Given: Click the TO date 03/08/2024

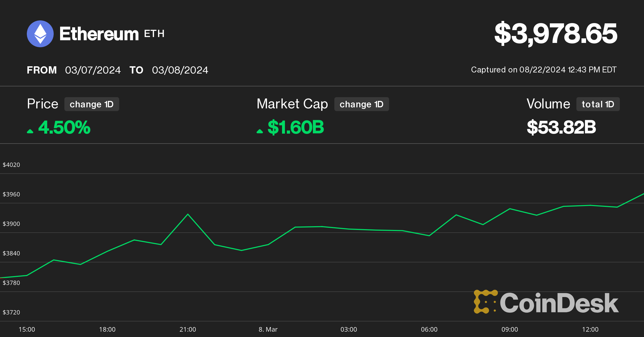Looking at the screenshot, I should pyautogui.click(x=180, y=70).
